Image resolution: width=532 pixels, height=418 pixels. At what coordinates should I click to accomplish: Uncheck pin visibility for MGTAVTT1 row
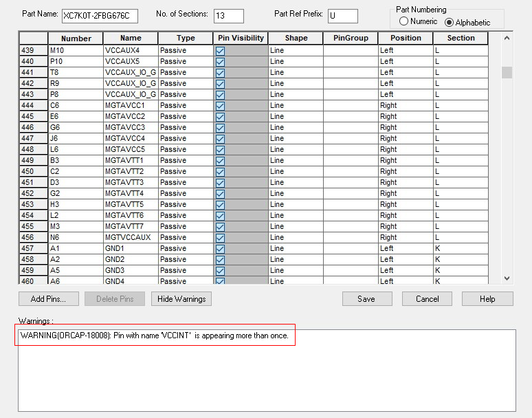(220, 161)
